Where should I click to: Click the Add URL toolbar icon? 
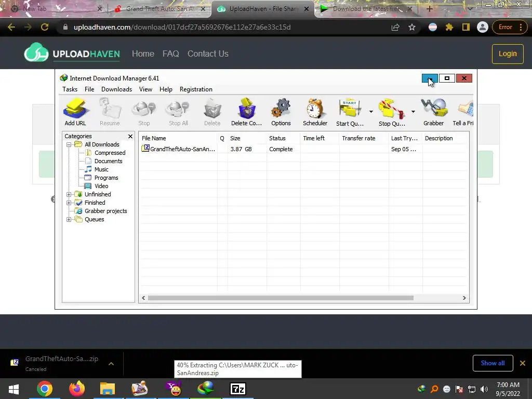point(75,112)
